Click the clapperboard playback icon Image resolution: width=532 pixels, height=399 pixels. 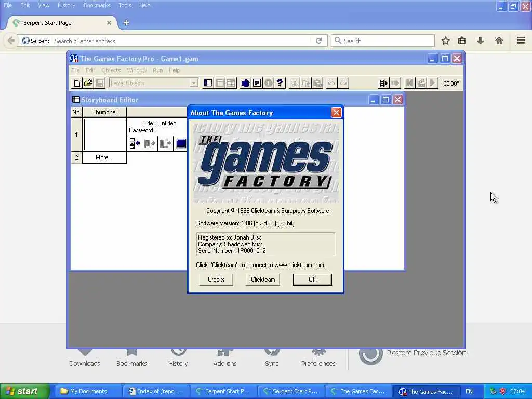(421, 83)
